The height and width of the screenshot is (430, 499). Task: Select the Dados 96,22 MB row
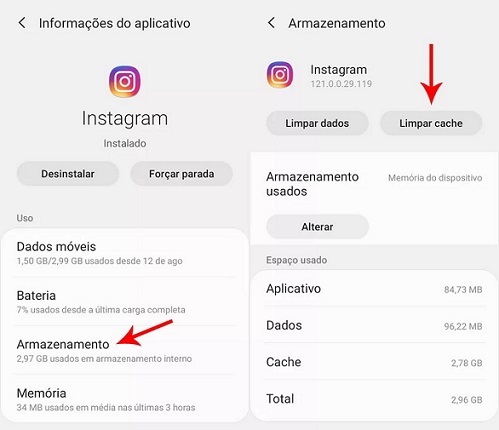374,325
